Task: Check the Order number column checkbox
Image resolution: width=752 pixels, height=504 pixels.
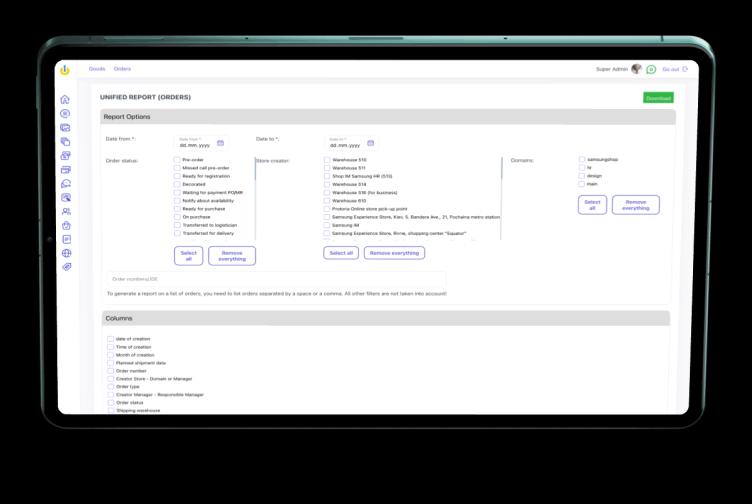Action: (x=110, y=371)
